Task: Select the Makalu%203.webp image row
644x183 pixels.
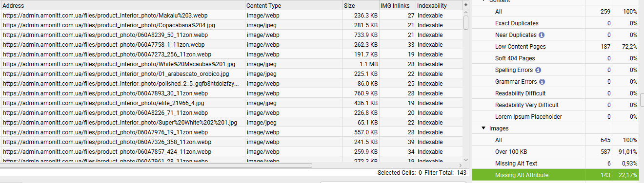Action: [231, 16]
